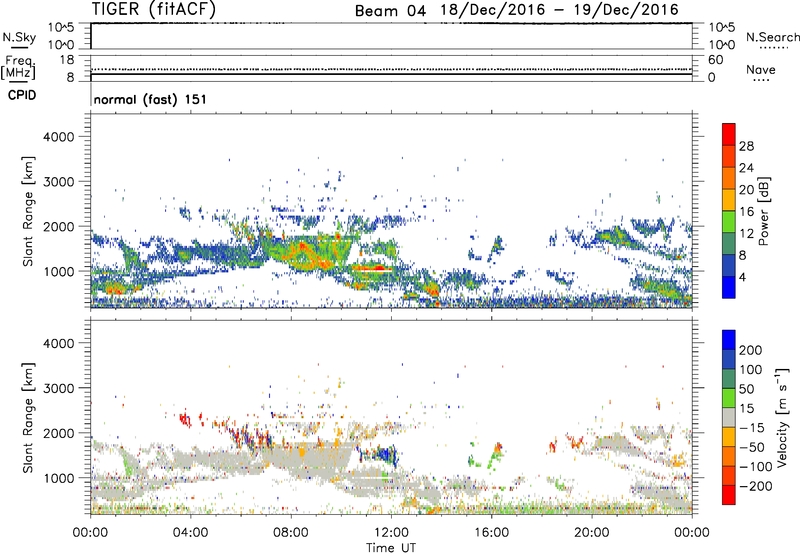Click the '60' Nave axis value
800x554 pixels.
coord(715,60)
